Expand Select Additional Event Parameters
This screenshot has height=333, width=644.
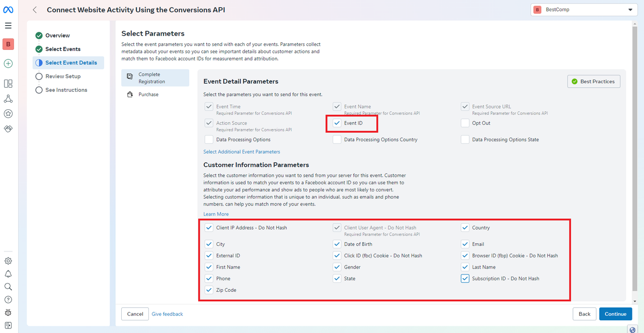[242, 152]
